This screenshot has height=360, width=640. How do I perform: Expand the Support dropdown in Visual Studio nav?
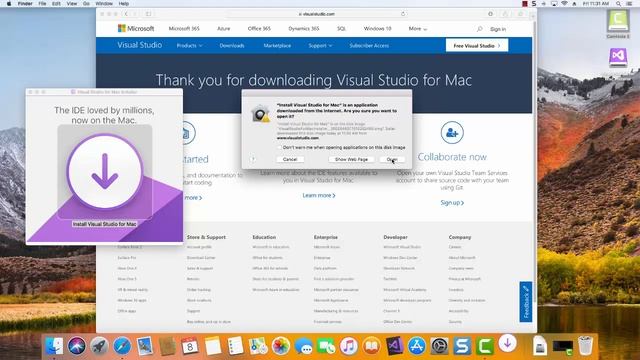point(320,46)
